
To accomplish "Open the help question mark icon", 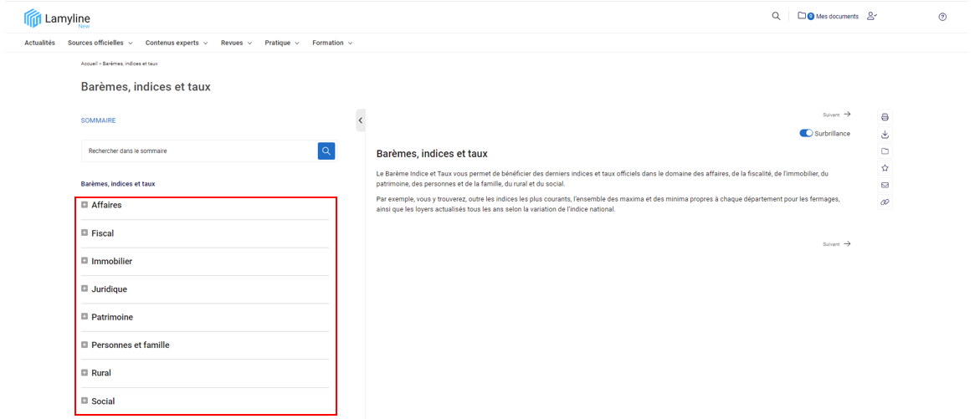I will click(x=942, y=17).
